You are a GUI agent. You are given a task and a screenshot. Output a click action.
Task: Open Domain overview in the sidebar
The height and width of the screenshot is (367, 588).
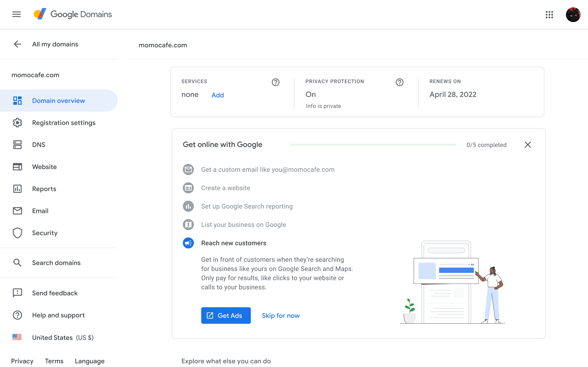pyautogui.click(x=59, y=101)
